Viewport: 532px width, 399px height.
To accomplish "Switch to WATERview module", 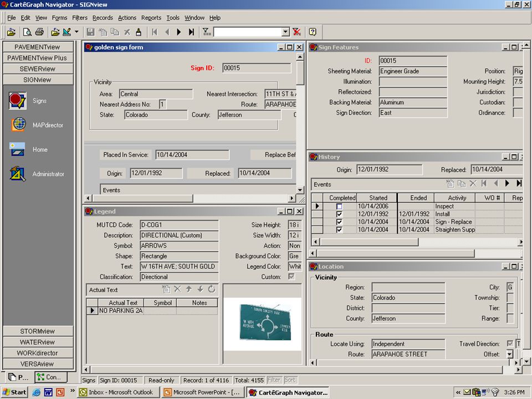I will click(x=38, y=342).
